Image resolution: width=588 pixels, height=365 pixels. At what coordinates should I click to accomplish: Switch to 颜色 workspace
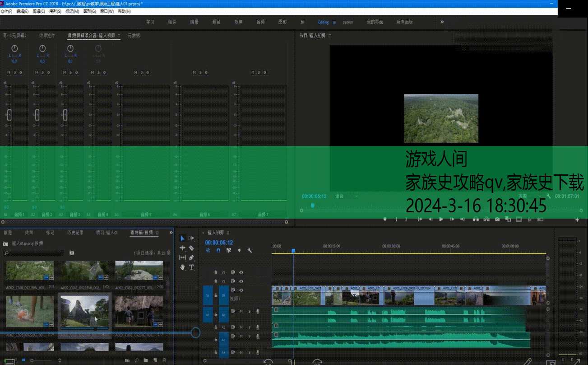click(216, 22)
